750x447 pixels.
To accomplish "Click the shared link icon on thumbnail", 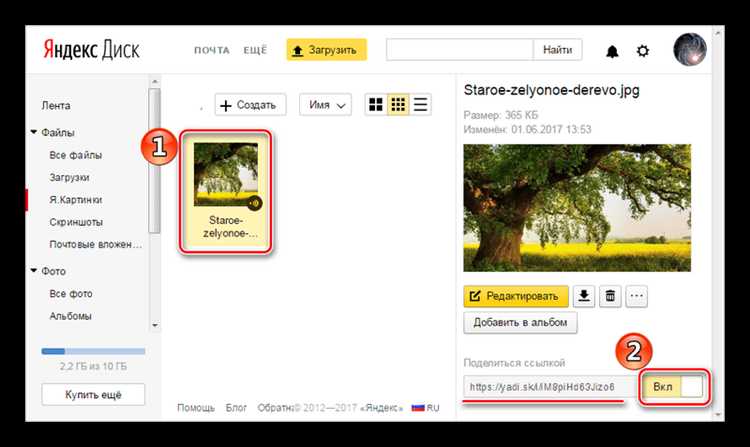I will tap(254, 203).
